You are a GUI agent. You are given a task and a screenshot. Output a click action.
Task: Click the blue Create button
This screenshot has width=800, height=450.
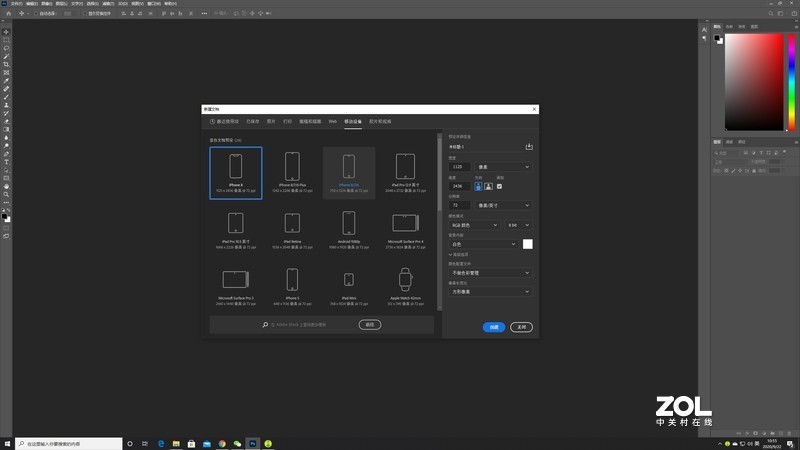point(492,326)
